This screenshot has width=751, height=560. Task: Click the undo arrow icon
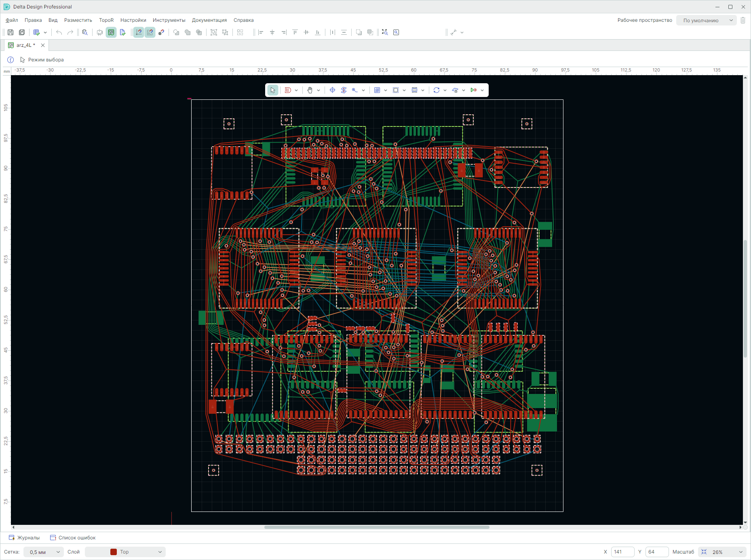(x=59, y=32)
